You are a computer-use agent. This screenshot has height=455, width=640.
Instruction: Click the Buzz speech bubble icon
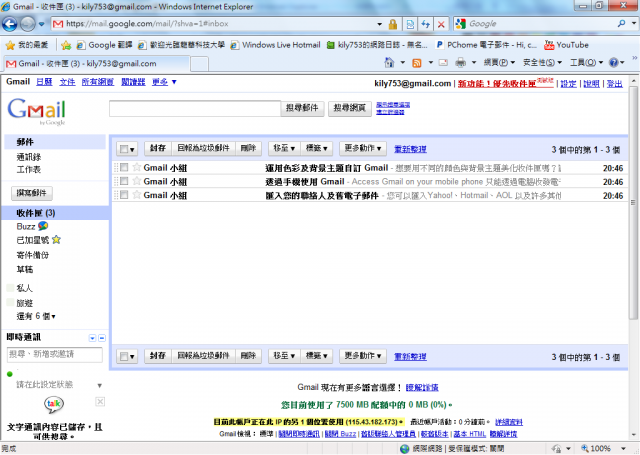point(43,226)
